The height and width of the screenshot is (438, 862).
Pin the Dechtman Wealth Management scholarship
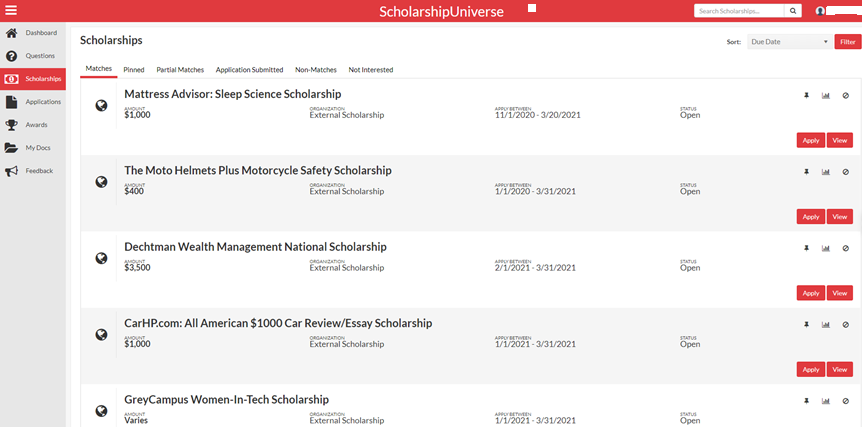click(x=806, y=248)
